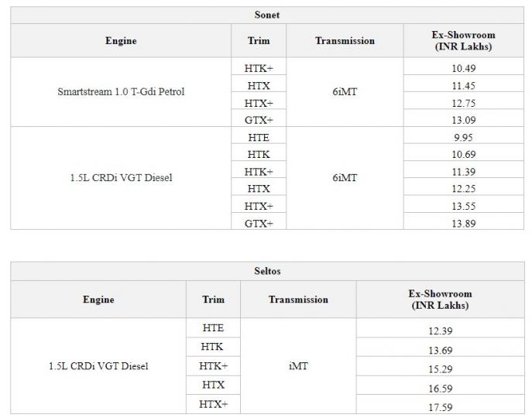Image resolution: width=532 pixels, height=418 pixels.
Task: Select the Seltos Transmission column header
Action: tap(298, 300)
